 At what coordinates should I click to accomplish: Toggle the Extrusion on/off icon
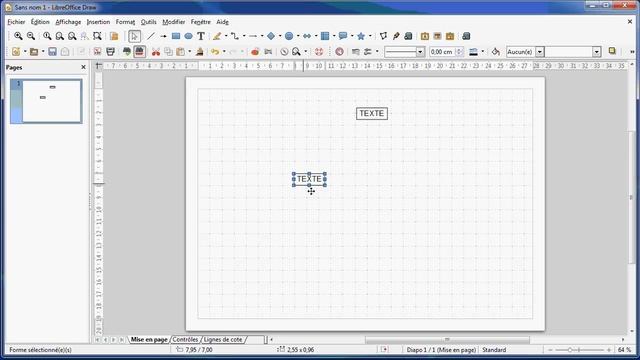pyautogui.click(x=466, y=36)
